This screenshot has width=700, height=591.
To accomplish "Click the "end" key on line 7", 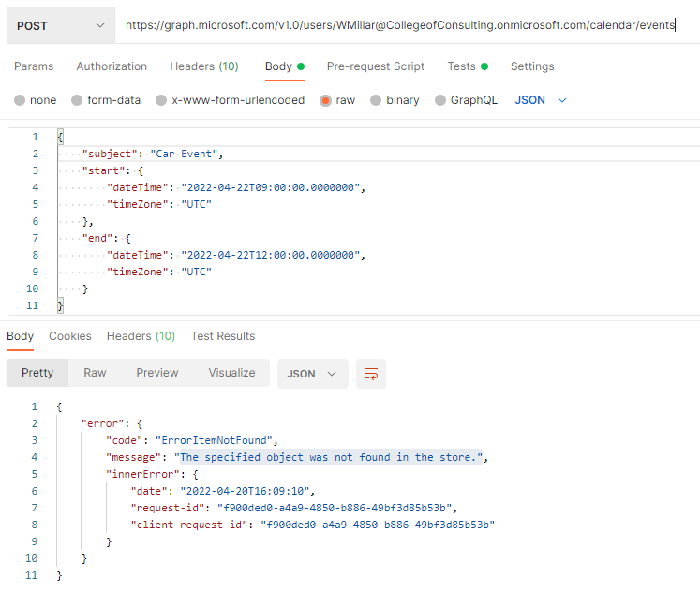I will [97, 238].
